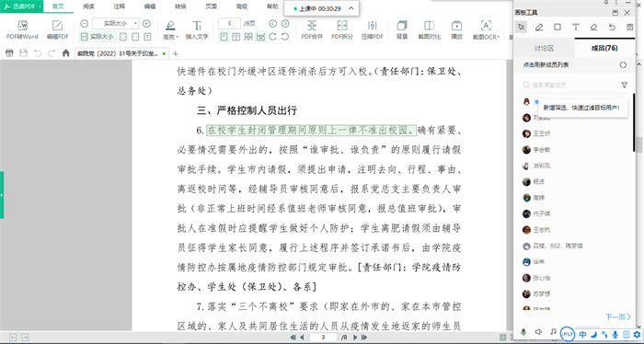Screen dimensions: 644x344
Task: Click the 下一页 link in member list
Action: pos(617,316)
